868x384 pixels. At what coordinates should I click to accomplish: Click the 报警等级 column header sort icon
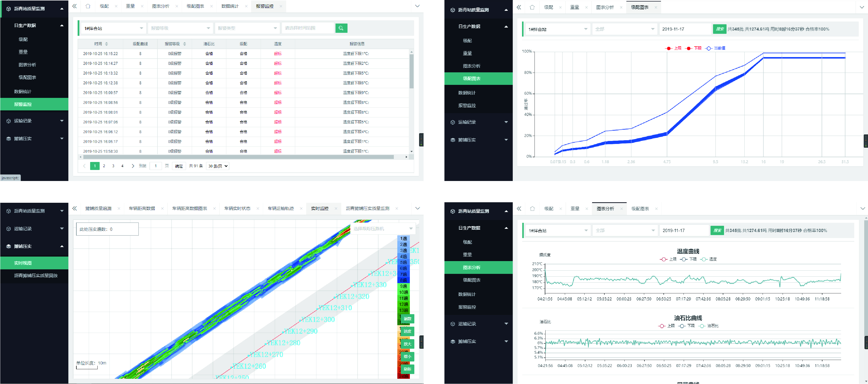point(184,44)
